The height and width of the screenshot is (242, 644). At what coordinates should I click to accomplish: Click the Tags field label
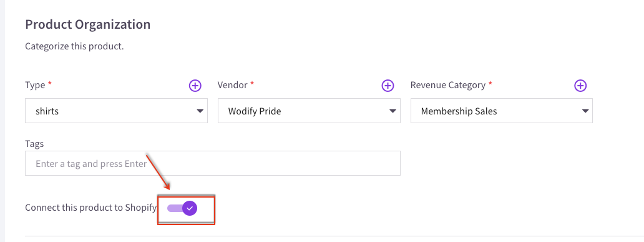[x=34, y=144]
